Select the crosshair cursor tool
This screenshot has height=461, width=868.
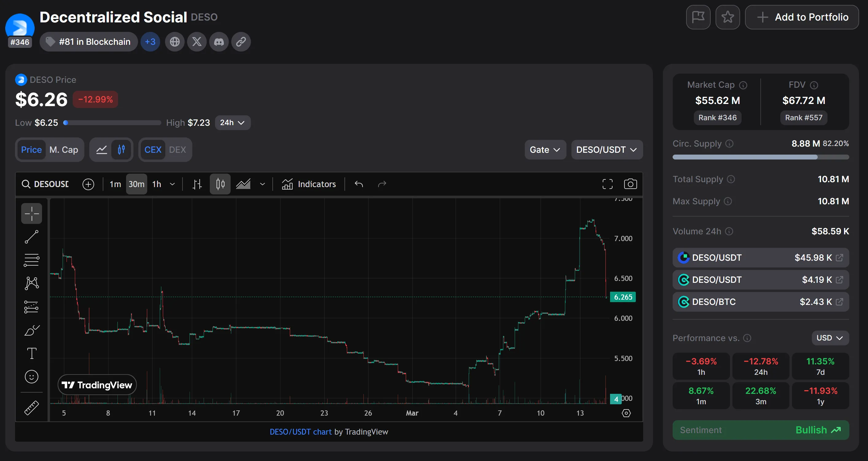click(x=31, y=213)
